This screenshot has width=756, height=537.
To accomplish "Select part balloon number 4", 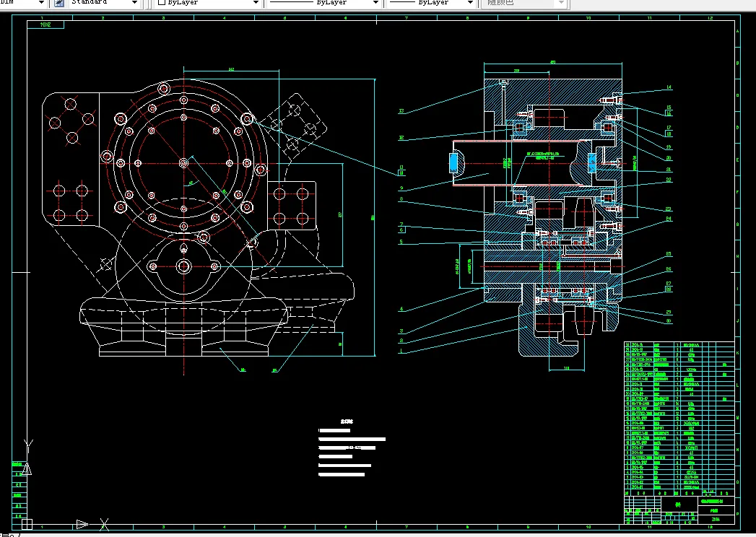I will pos(401,309).
